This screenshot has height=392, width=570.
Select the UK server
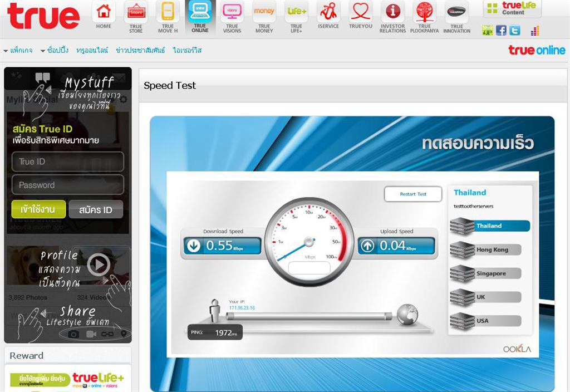pyautogui.click(x=486, y=297)
